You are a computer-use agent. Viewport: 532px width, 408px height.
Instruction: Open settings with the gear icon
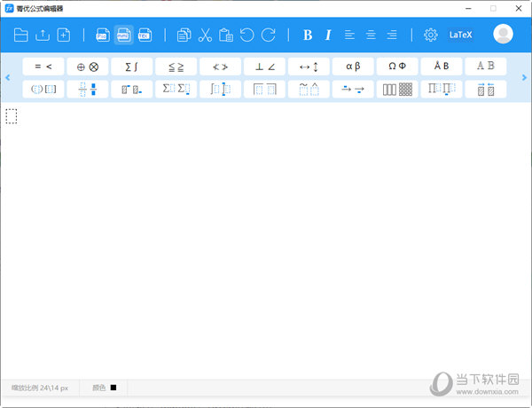[431, 35]
